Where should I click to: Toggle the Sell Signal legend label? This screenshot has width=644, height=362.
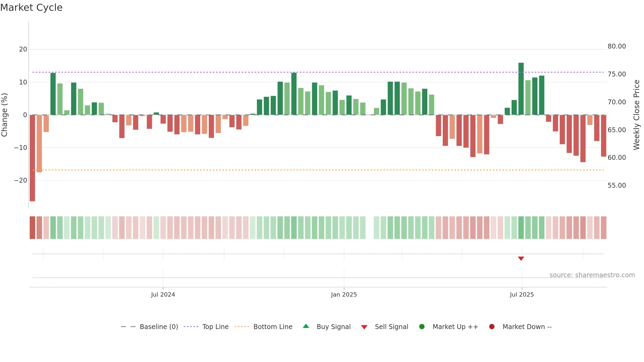391,327
